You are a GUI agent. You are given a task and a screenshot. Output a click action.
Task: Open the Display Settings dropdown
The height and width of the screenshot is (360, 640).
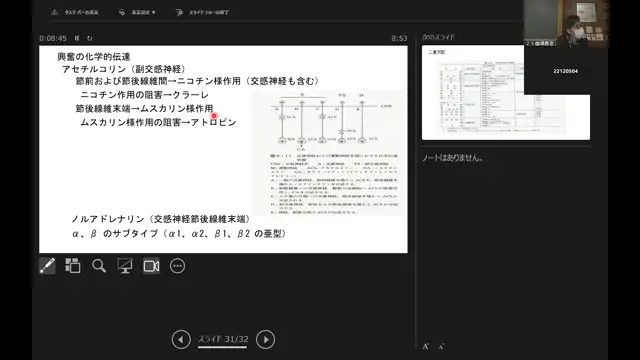coord(137,12)
